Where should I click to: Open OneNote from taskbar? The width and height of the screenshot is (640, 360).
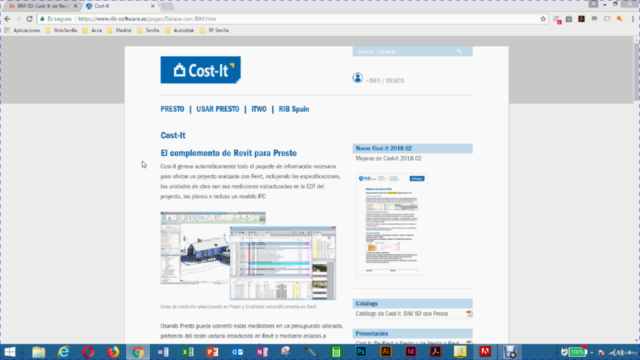pos(262,352)
